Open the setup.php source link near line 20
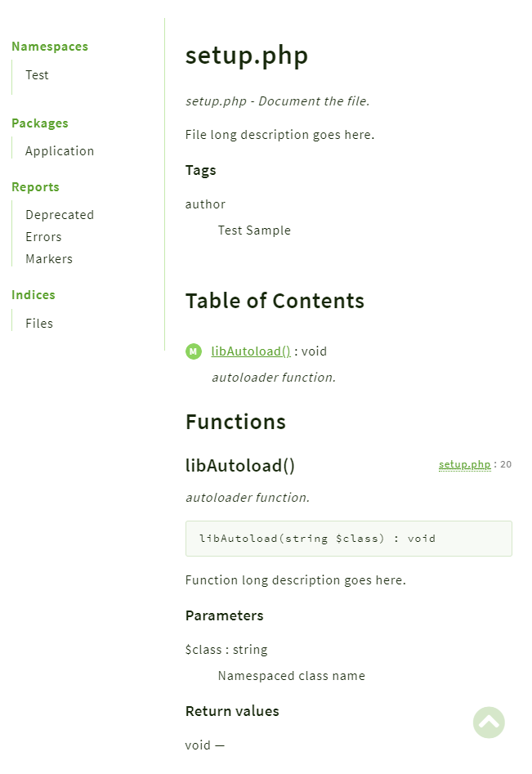The height and width of the screenshot is (774, 532). click(464, 464)
